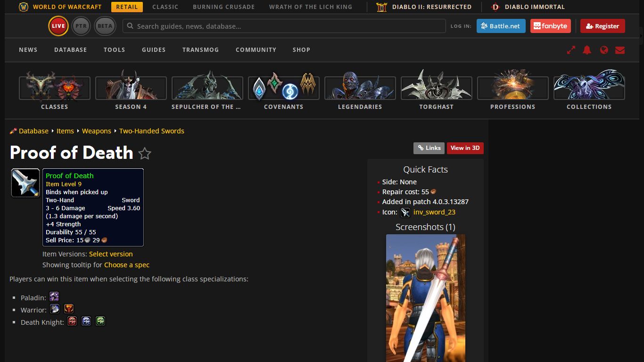The height and width of the screenshot is (362, 644).
Task: Open the Professions banner
Action: coord(513,90)
